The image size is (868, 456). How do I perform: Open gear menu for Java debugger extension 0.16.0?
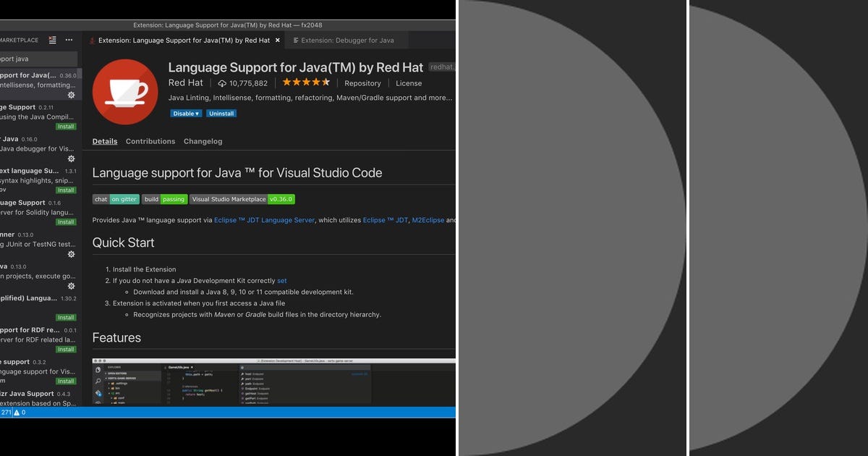(71, 159)
